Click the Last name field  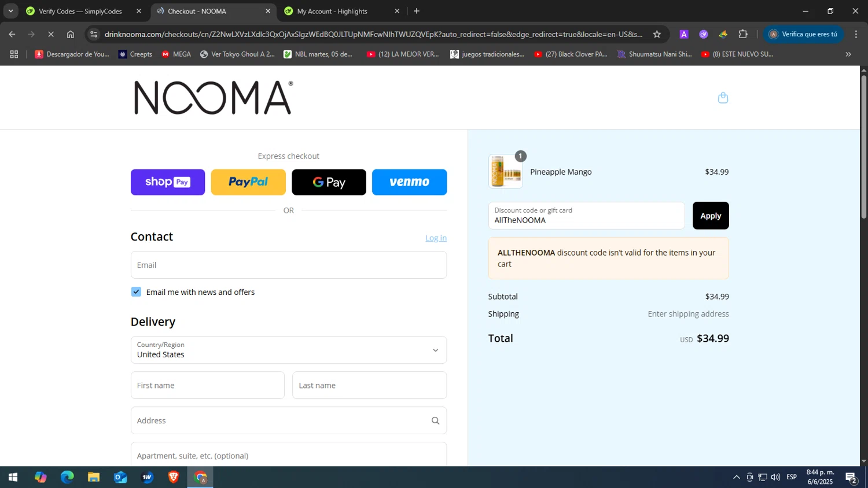click(369, 385)
